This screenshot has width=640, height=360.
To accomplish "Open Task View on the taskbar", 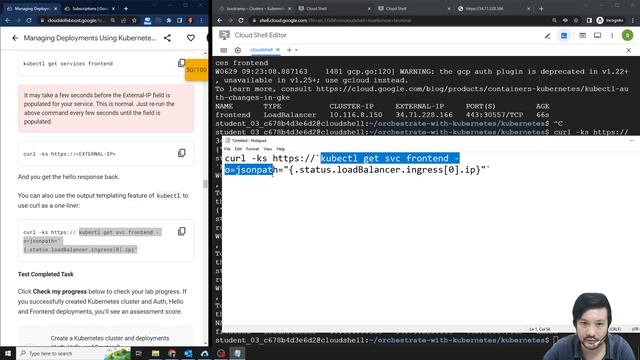I will coord(138,353).
